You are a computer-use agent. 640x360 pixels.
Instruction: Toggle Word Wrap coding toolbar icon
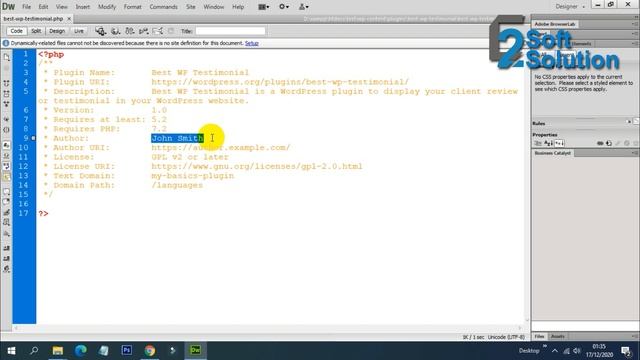click(x=7, y=166)
